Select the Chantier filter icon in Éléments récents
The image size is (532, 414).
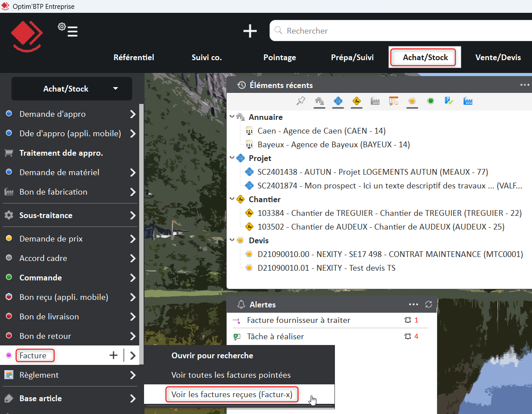tap(356, 101)
